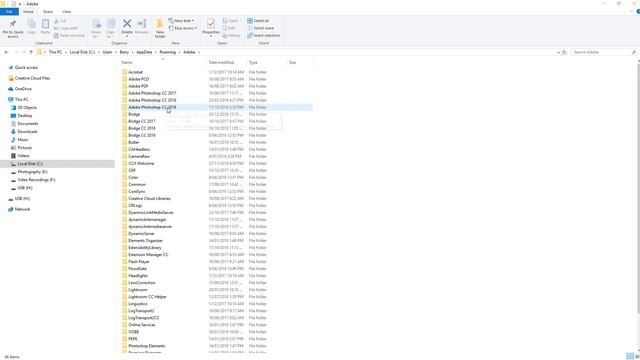The height and width of the screenshot is (360, 640).
Task: Open the recent locations dropdown arrow
Action: point(24,52)
